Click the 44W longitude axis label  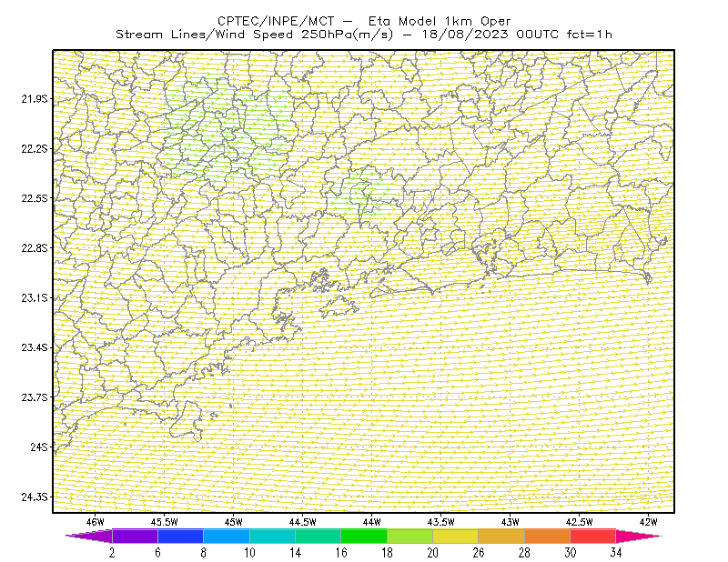[372, 522]
